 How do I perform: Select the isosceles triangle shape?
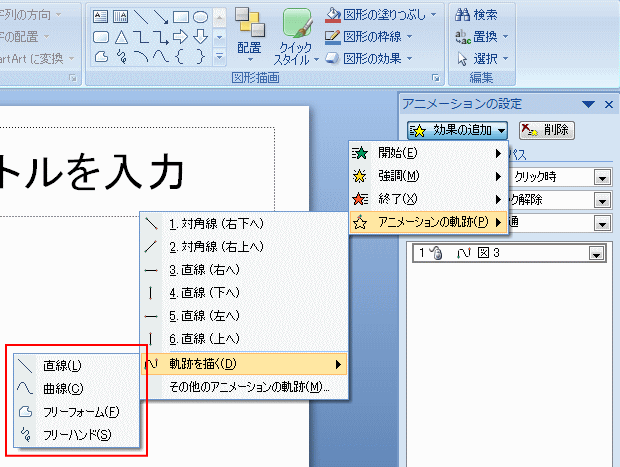pyautogui.click(x=121, y=38)
